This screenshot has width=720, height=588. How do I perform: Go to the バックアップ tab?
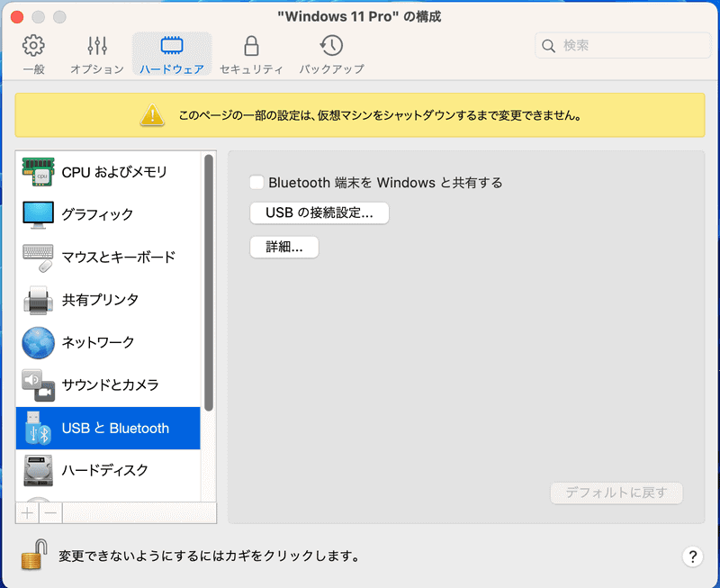point(331,54)
